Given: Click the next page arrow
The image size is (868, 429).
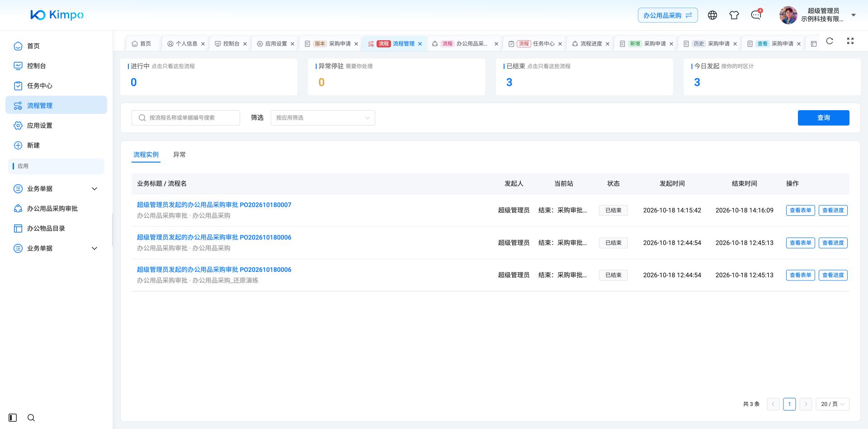Looking at the screenshot, I should pyautogui.click(x=806, y=404).
